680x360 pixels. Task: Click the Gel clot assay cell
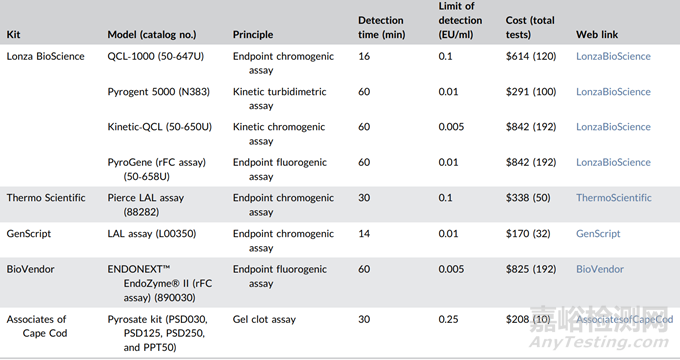click(x=264, y=320)
